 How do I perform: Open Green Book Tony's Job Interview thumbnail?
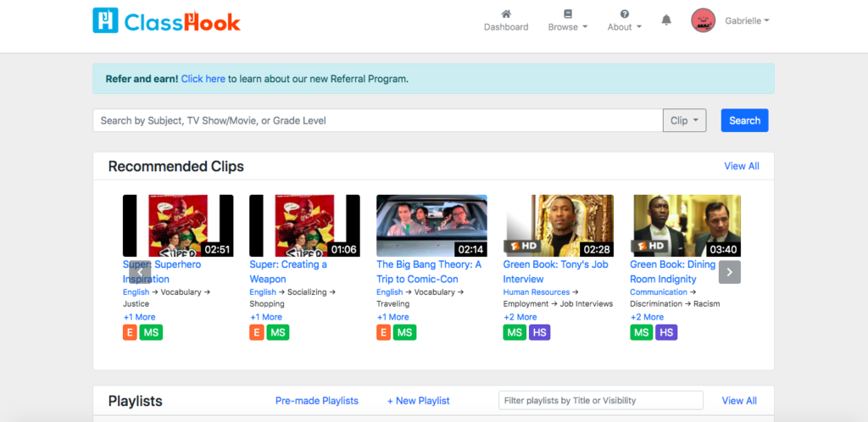(x=559, y=225)
